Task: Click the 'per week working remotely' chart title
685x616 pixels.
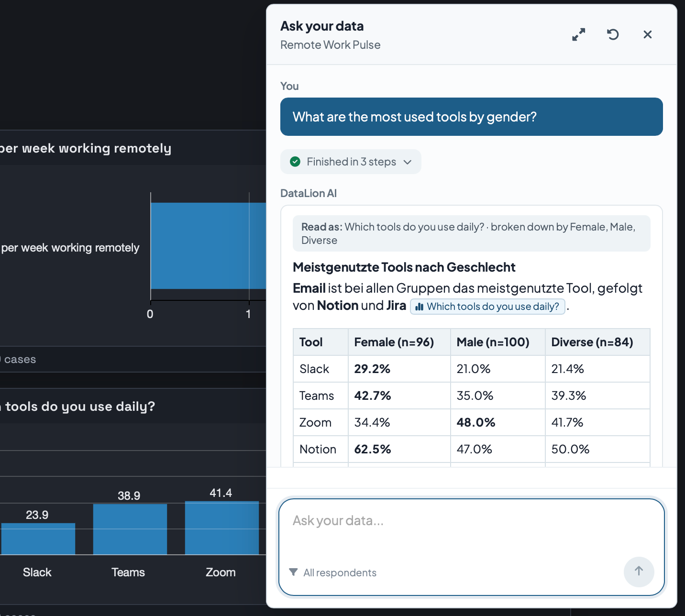Action: click(x=86, y=148)
